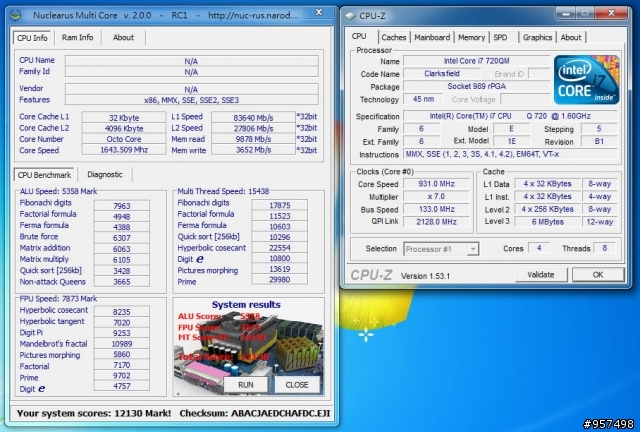Click OK in the CPU-Z window

click(x=598, y=275)
